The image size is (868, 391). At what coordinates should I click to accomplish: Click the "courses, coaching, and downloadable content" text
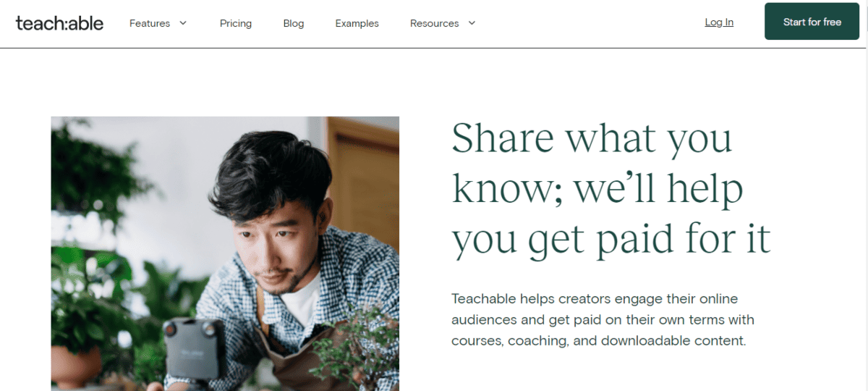(x=598, y=340)
